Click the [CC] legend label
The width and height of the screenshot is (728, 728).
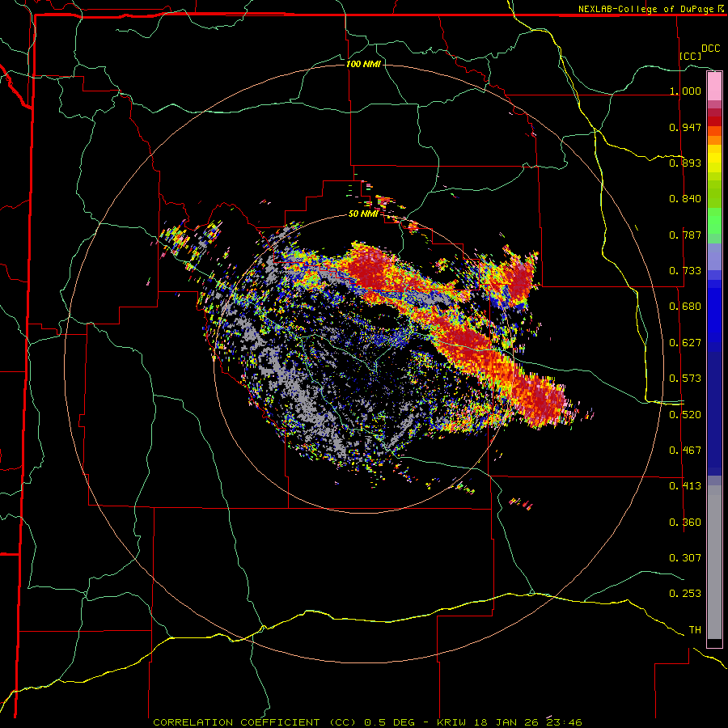coord(691,56)
